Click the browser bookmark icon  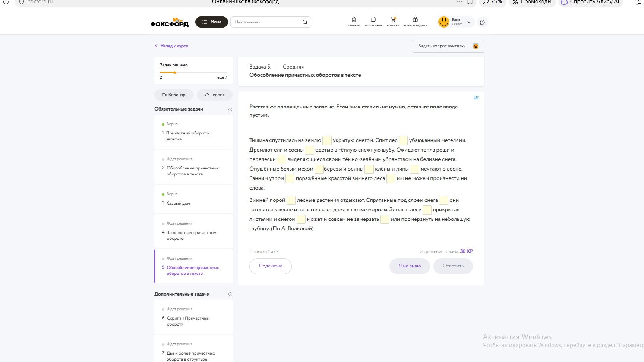point(470,2)
